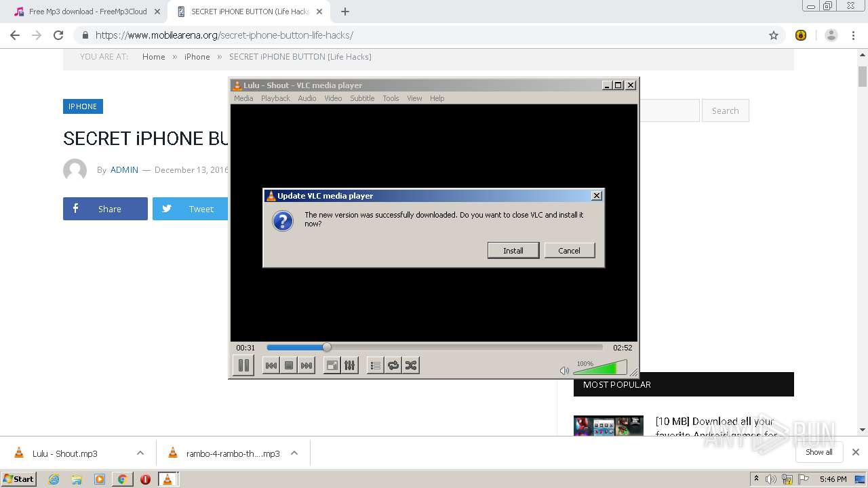868x488 pixels.
Task: Switch to Free Mp3 download tab
Action: pyautogui.click(x=88, y=12)
